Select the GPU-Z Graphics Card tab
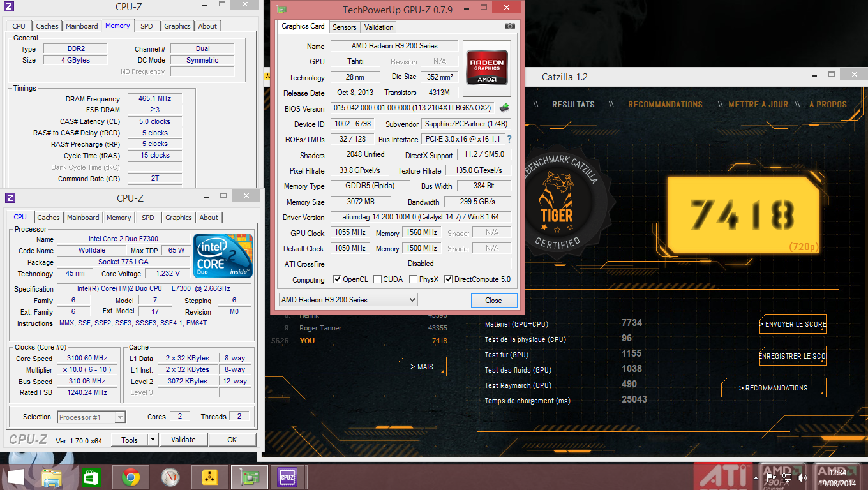The height and width of the screenshot is (490, 868). [303, 26]
